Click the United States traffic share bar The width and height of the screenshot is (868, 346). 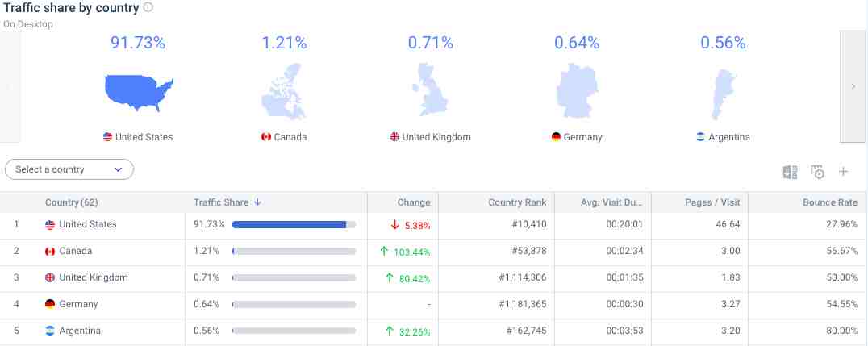tap(294, 224)
